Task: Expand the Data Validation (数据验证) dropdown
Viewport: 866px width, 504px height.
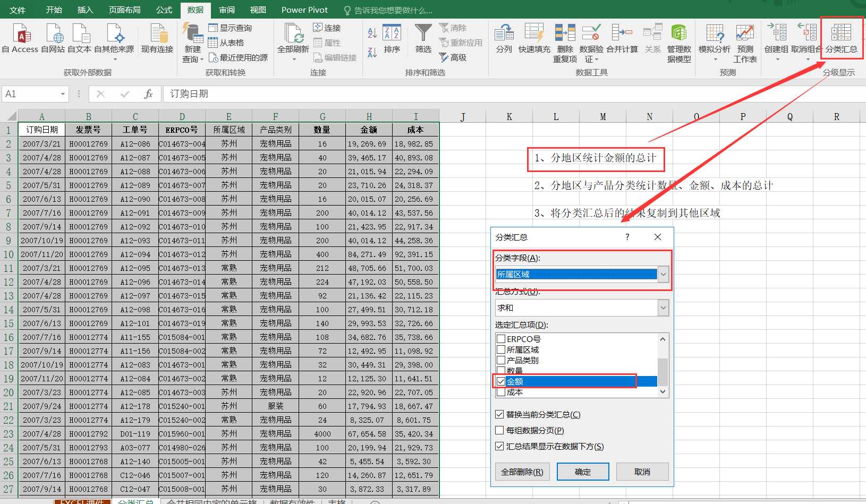Action: 597,59
